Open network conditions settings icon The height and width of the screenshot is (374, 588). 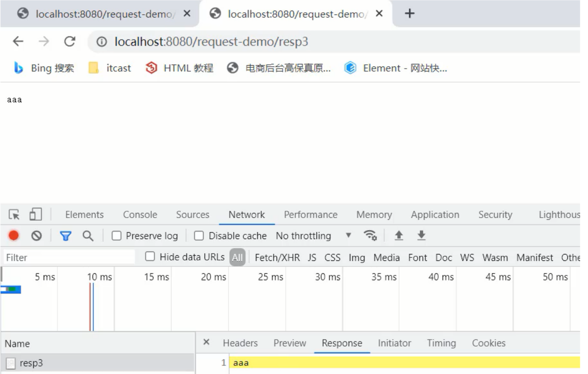370,235
